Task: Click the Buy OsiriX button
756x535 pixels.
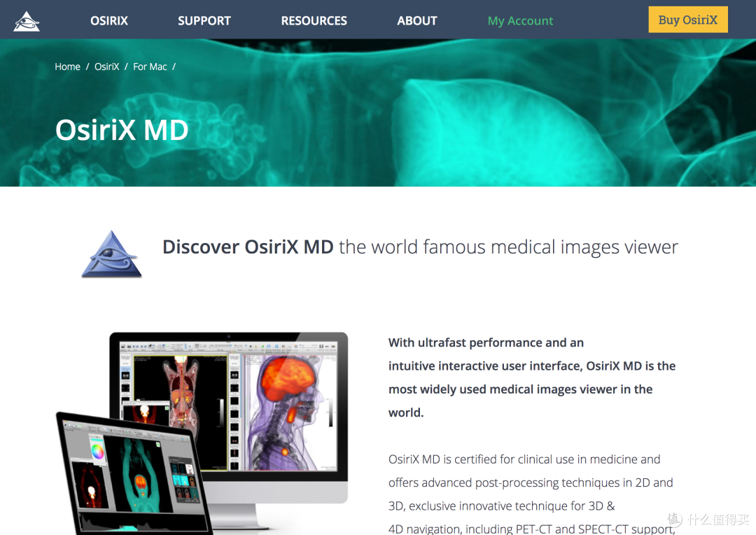Action: (x=688, y=20)
